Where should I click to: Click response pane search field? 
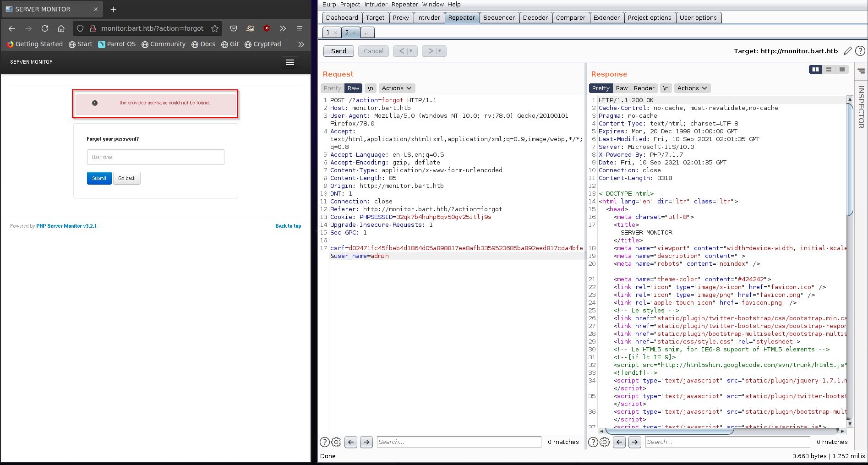click(727, 442)
